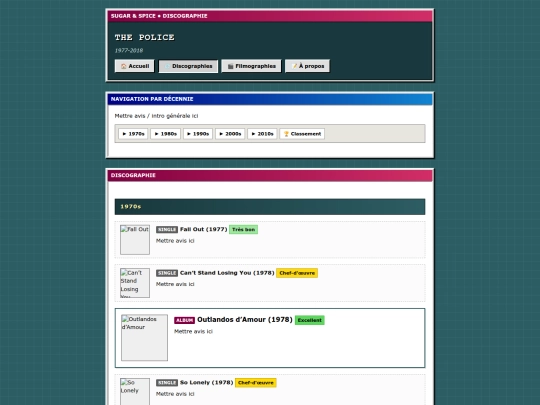Jump to the 1970s decade
Image resolution: width=540 pixels, height=405 pixels.
[133, 134]
